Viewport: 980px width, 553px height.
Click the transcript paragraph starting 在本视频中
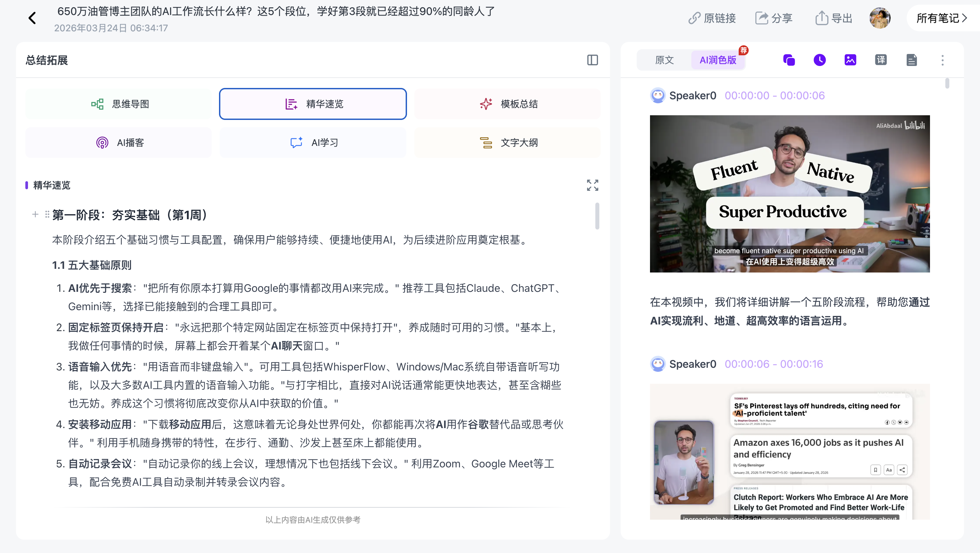click(x=789, y=311)
